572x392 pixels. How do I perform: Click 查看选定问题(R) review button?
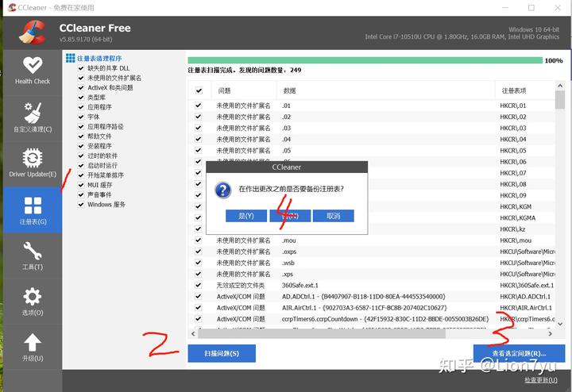[519, 353]
